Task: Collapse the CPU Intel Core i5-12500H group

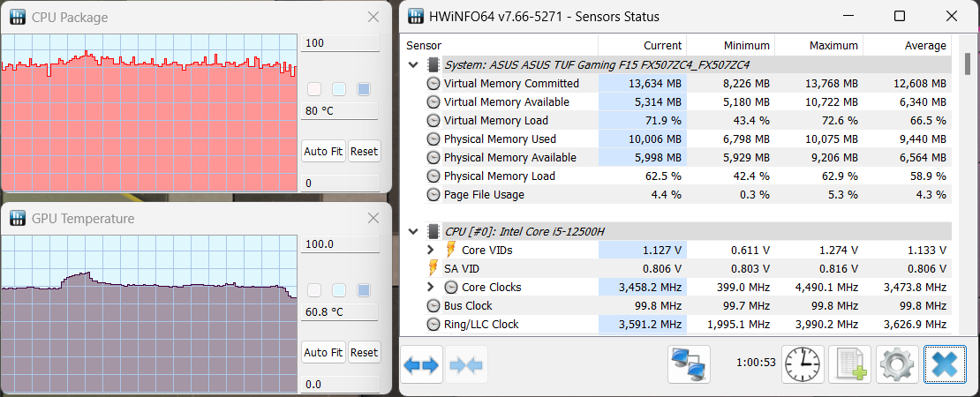Action: point(414,231)
